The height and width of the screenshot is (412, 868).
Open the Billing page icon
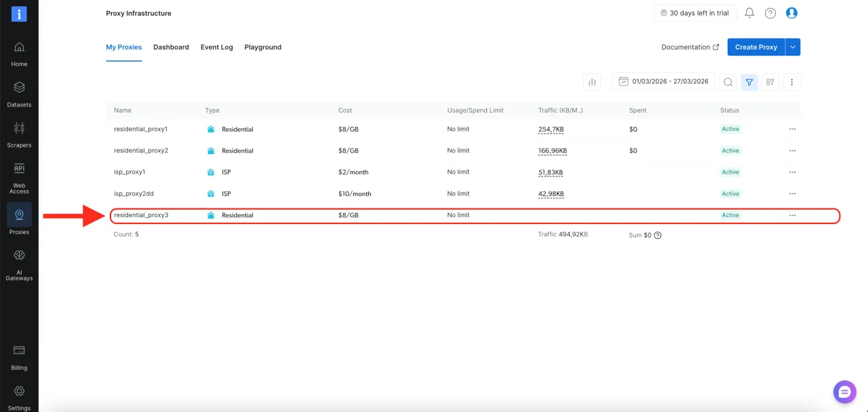pos(19,351)
